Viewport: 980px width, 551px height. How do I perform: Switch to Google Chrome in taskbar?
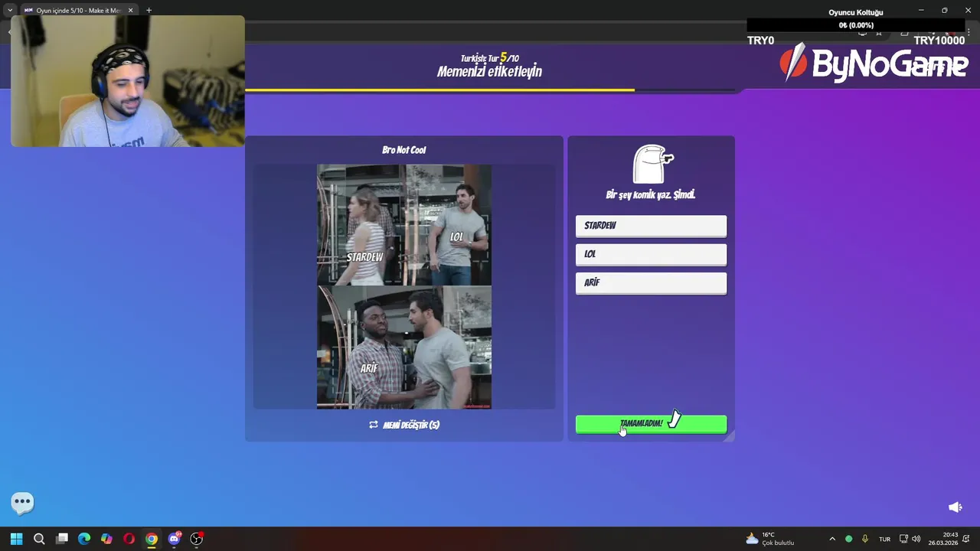point(152,539)
